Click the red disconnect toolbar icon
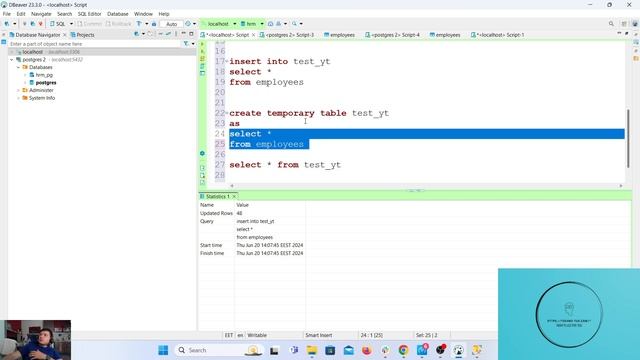The image size is (640, 360). [x=40, y=24]
